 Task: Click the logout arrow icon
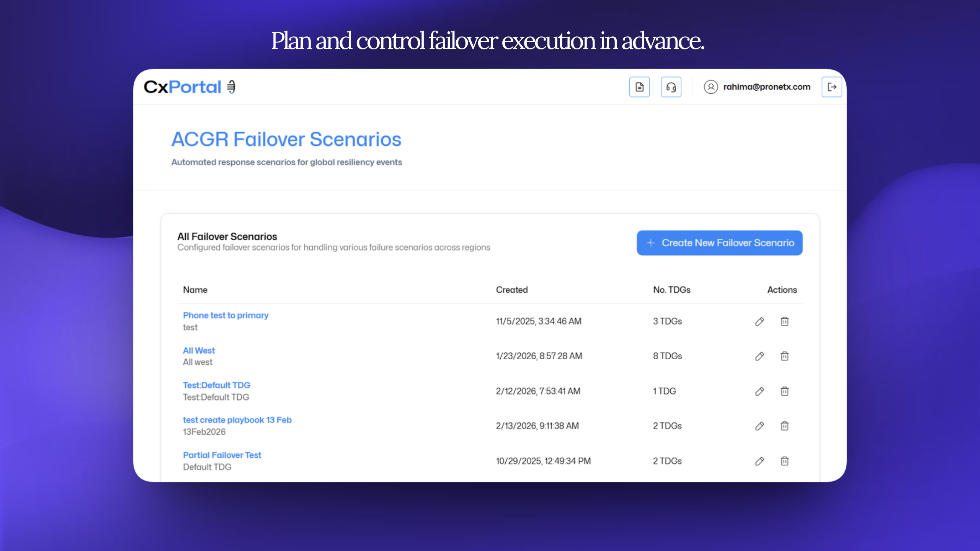click(831, 87)
